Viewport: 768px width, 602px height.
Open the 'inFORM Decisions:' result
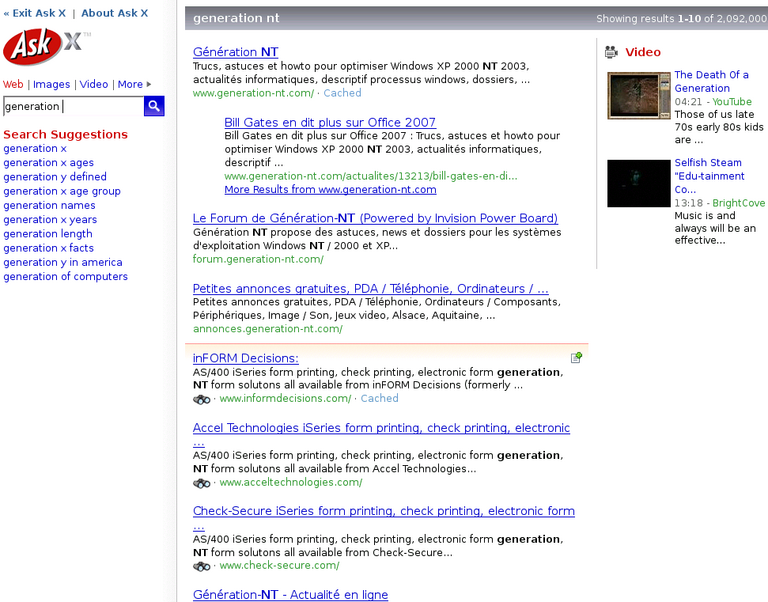245,358
